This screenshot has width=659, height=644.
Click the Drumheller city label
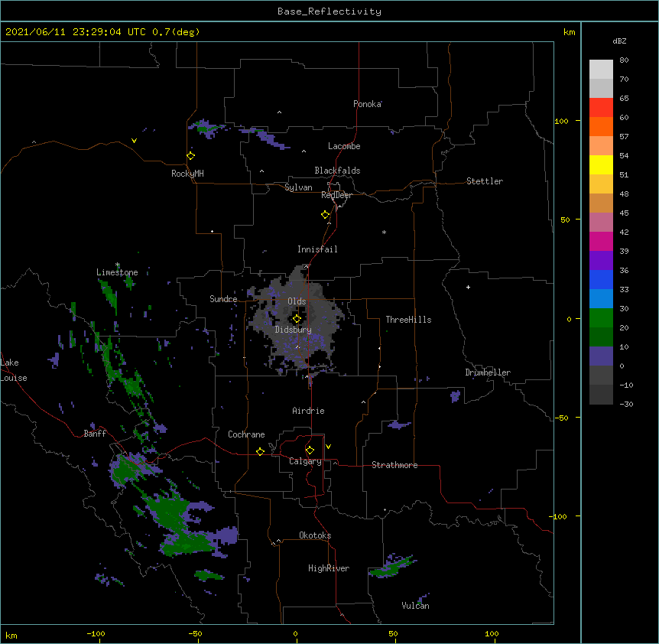click(488, 372)
